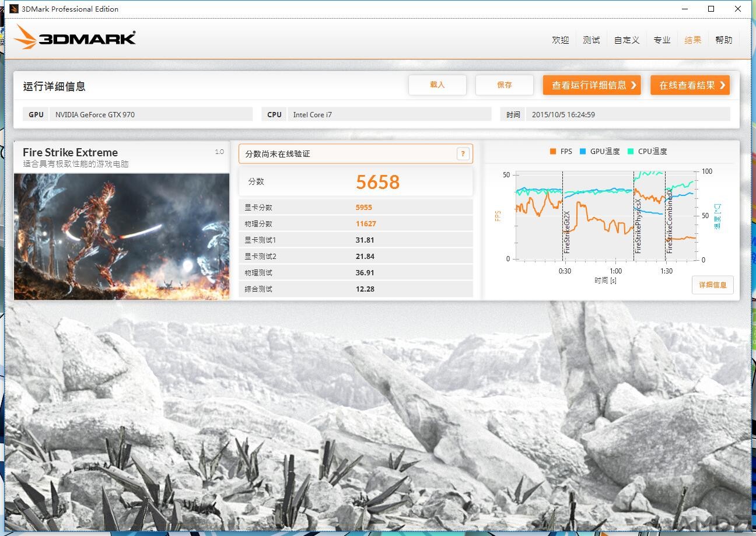The width and height of the screenshot is (756, 536).
Task: Click the question mark help icon
Action: 463,154
